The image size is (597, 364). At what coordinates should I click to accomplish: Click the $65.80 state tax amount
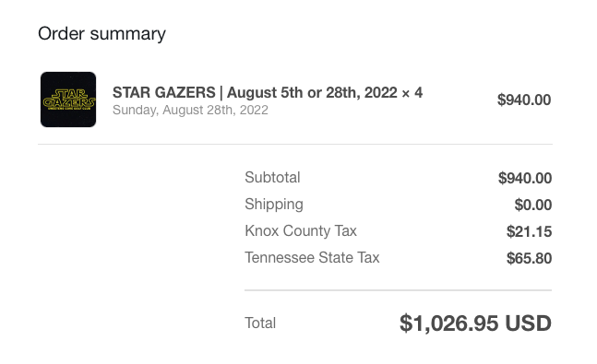[529, 258]
